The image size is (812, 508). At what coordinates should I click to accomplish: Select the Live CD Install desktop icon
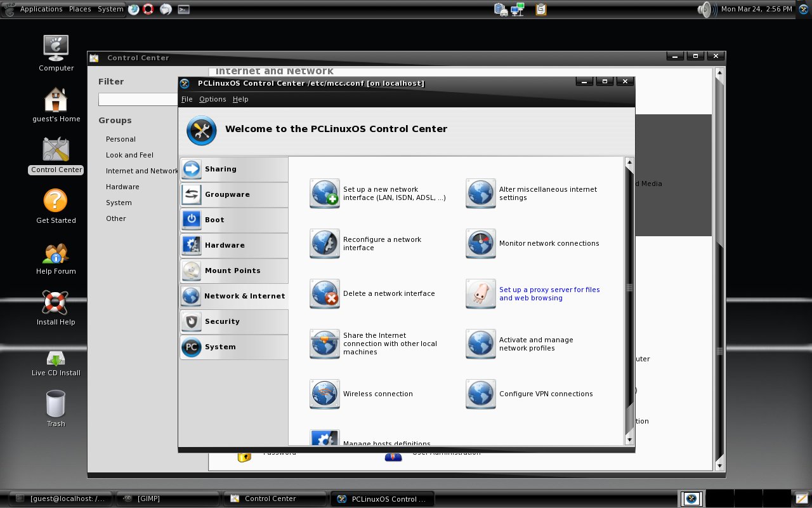pos(56,362)
